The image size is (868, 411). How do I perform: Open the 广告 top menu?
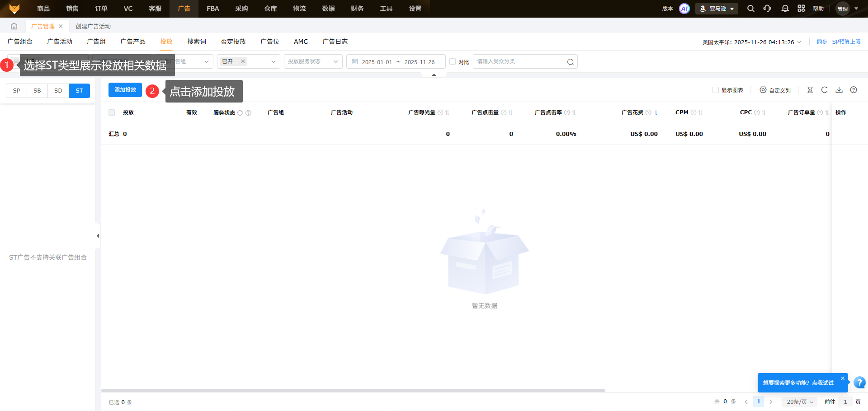point(184,9)
